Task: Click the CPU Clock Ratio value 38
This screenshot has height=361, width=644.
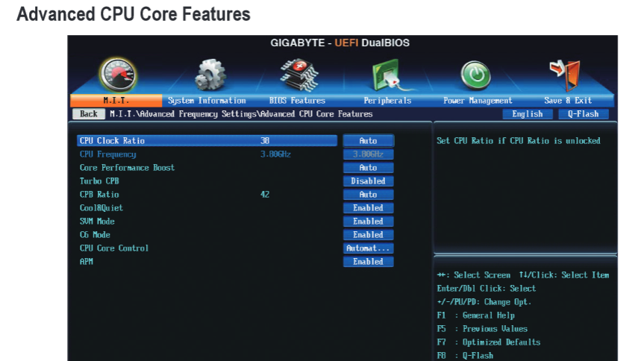Action: tap(265, 141)
